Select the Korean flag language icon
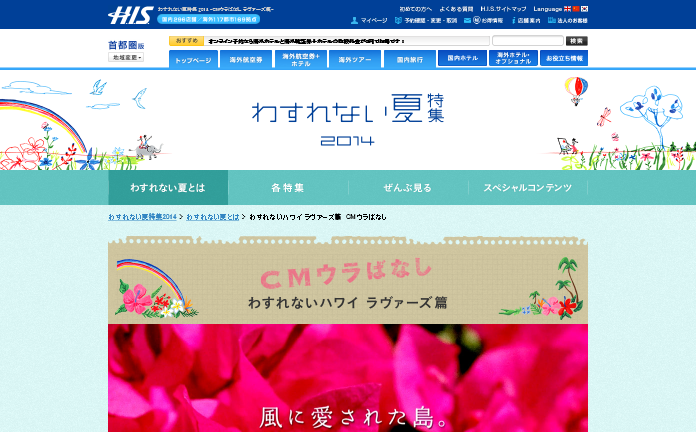696x432 pixels. pos(585,9)
